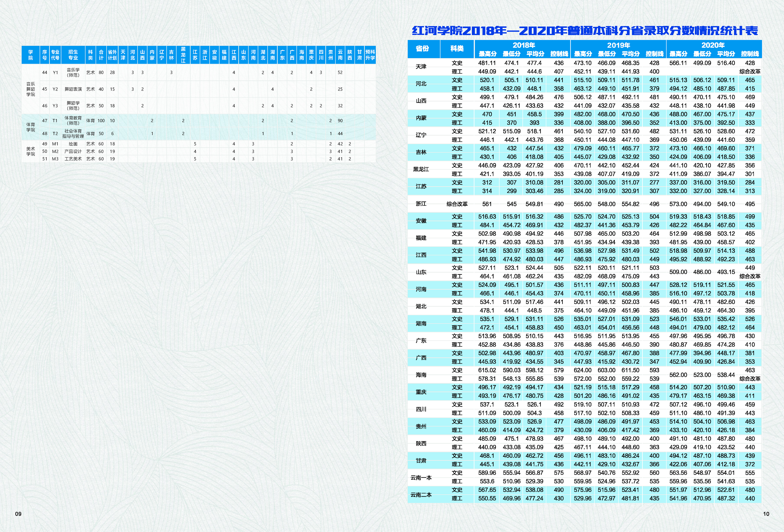This screenshot has height=532, width=784.
Task: Click 综合改革 in the 浙江 row's 科类 cell
Action: [457, 204]
